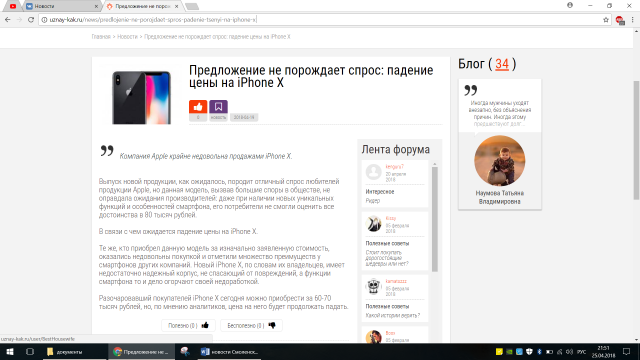The image size is (640, 360).
Task: Click the Kissy user avatar
Action: [373, 224]
